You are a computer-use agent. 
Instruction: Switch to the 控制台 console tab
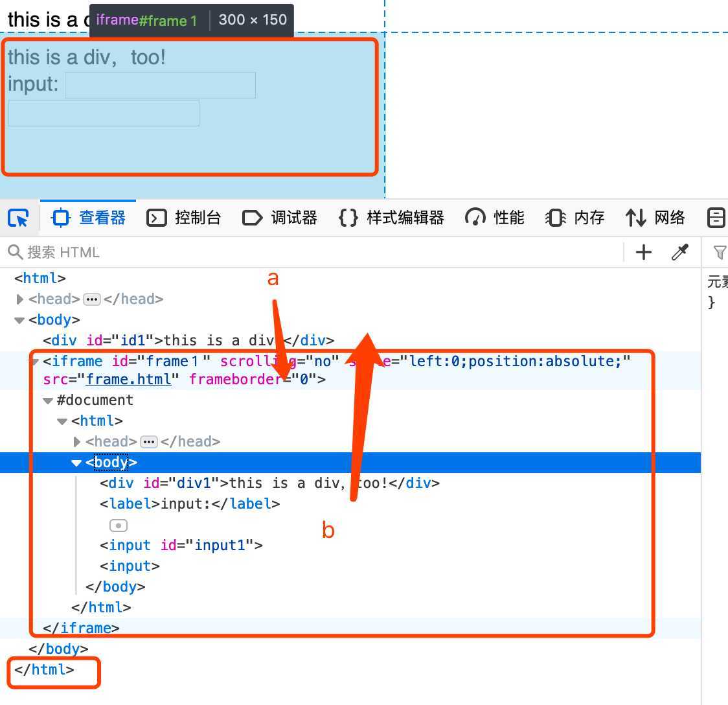(x=185, y=218)
